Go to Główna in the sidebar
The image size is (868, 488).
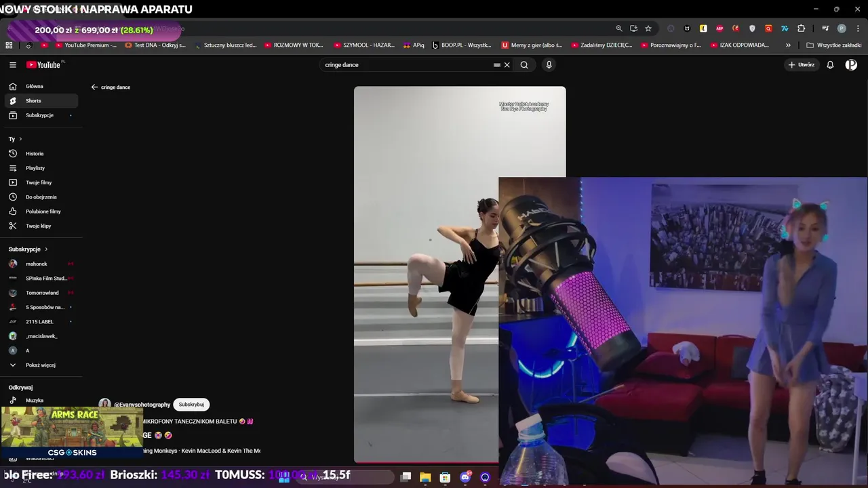(x=41, y=87)
